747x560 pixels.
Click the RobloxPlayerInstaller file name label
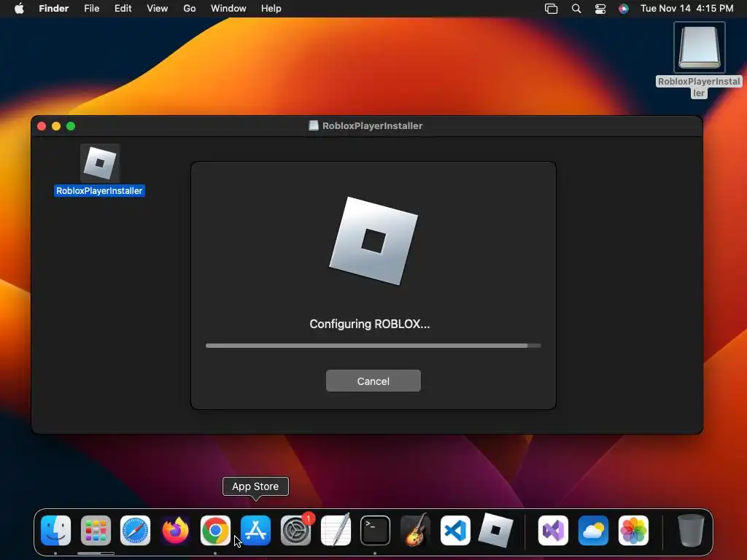99,191
